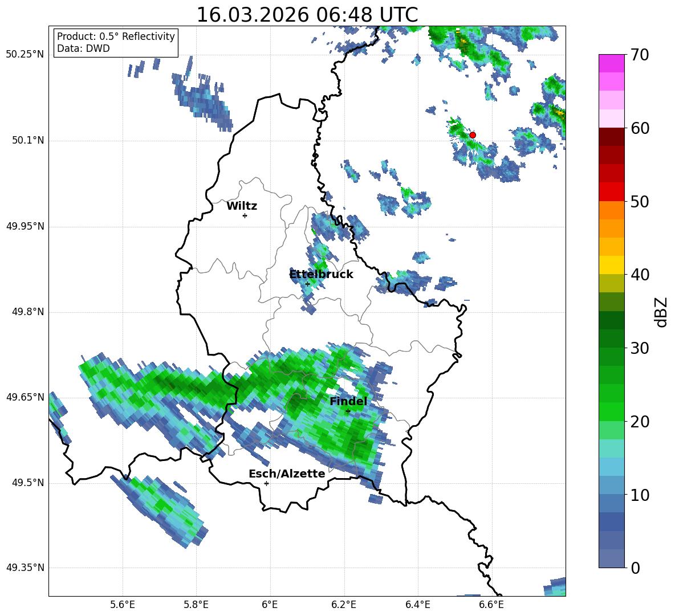Click the 5.8°E longitude label
The image size is (675, 616).
pyautogui.click(x=196, y=605)
